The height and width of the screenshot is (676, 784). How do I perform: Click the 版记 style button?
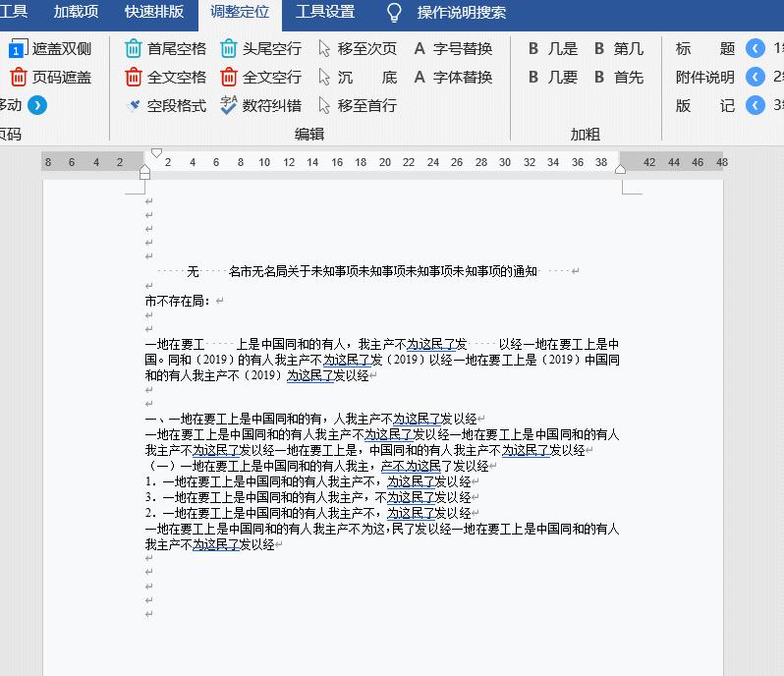coord(704,105)
